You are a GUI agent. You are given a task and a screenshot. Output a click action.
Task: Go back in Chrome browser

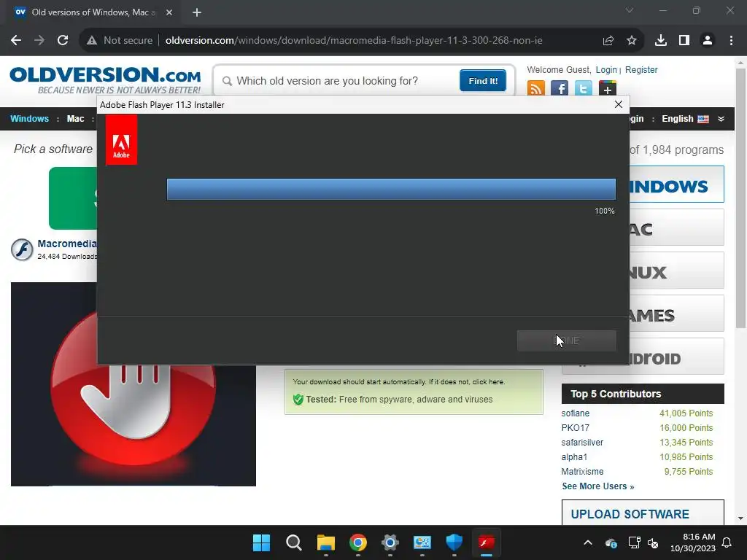tap(16, 41)
